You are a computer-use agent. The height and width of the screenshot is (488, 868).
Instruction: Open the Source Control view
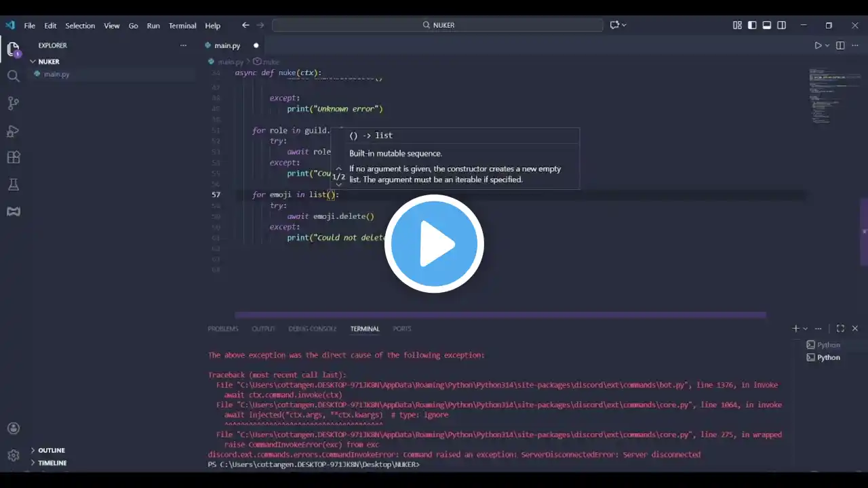tap(13, 103)
